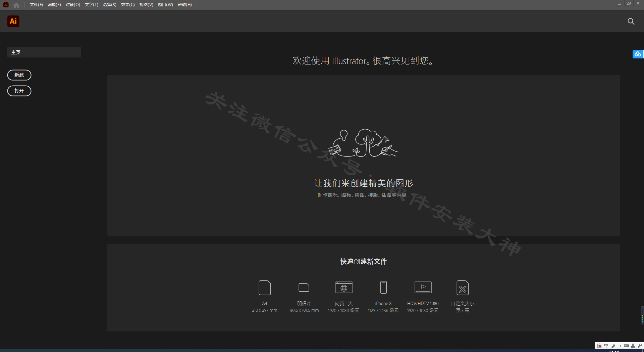Click the vertical scrollbar handle at right

coord(642,315)
